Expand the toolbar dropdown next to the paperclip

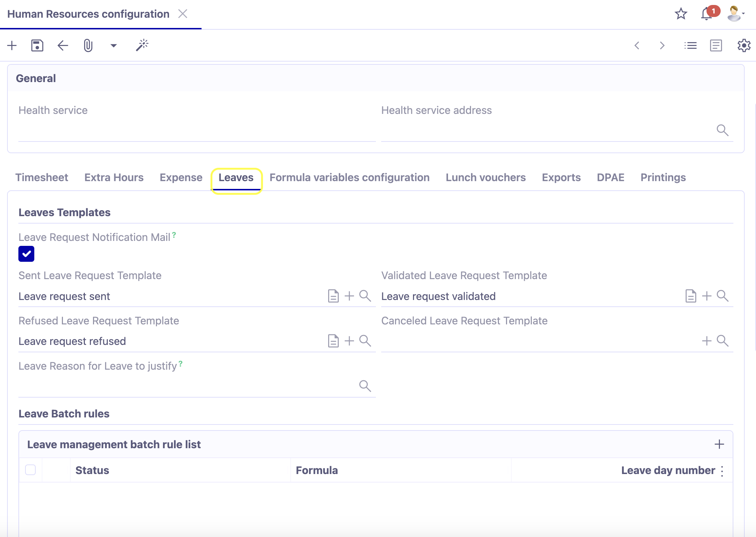pos(114,46)
